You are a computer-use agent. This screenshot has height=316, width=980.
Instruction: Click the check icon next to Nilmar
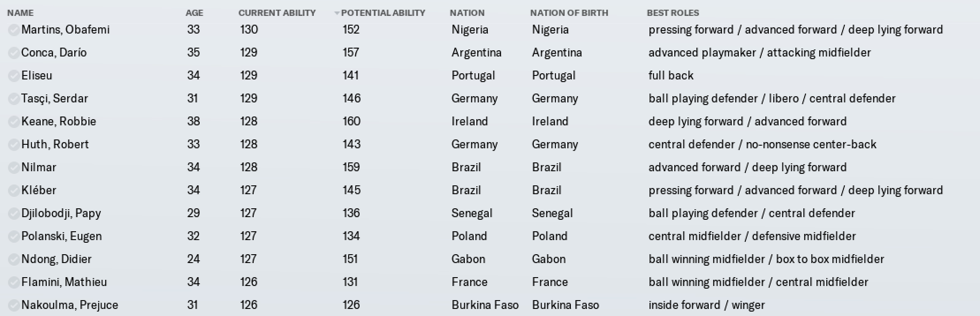[14, 168]
